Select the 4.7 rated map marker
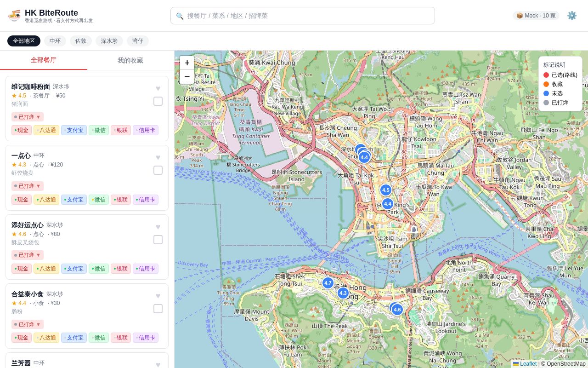The width and height of the screenshot is (588, 368). (x=328, y=283)
